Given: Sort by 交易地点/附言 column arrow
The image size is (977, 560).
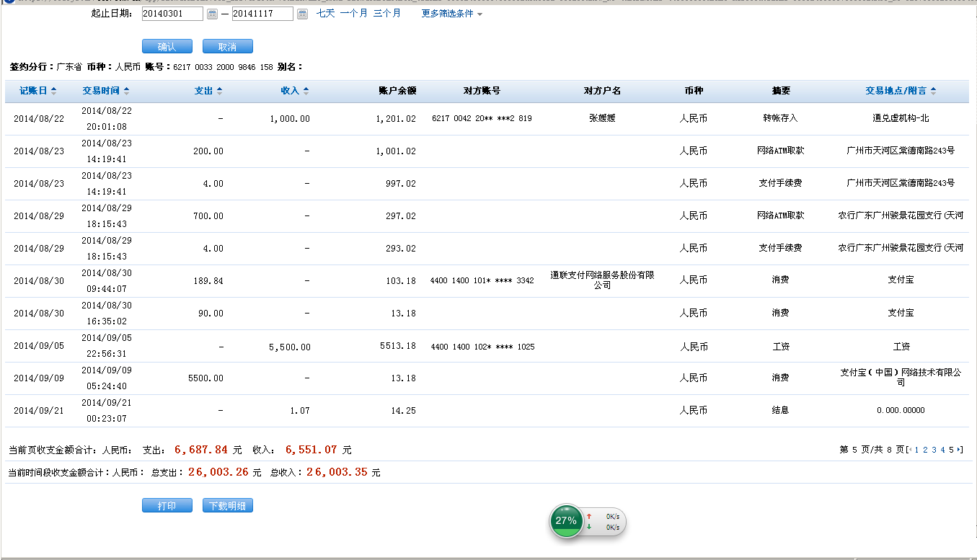Looking at the screenshot, I should tap(933, 91).
